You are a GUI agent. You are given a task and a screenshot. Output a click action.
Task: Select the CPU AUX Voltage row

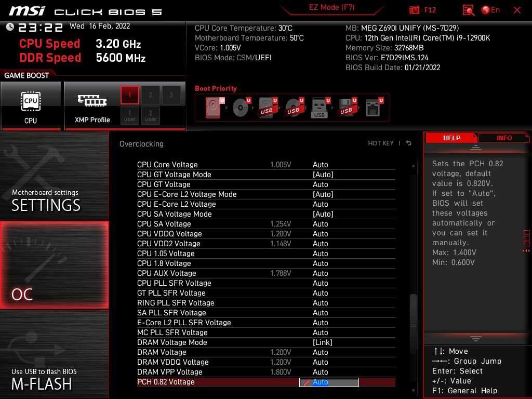[x=266, y=273]
